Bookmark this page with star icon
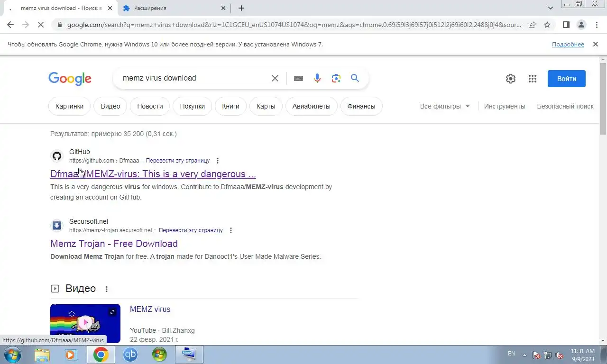This screenshot has height=364, width=607. (547, 25)
